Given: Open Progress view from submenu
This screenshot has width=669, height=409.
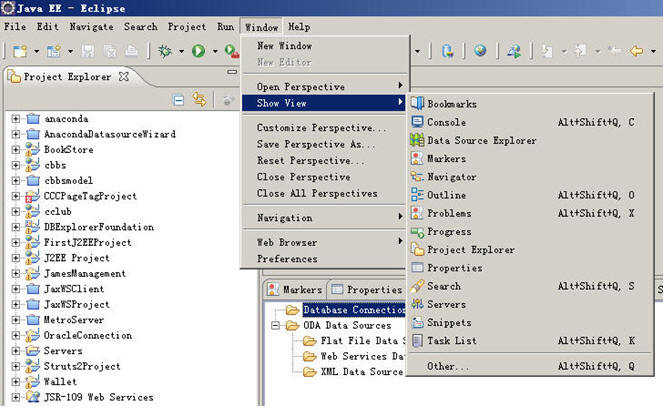Looking at the screenshot, I should click(530, 232).
